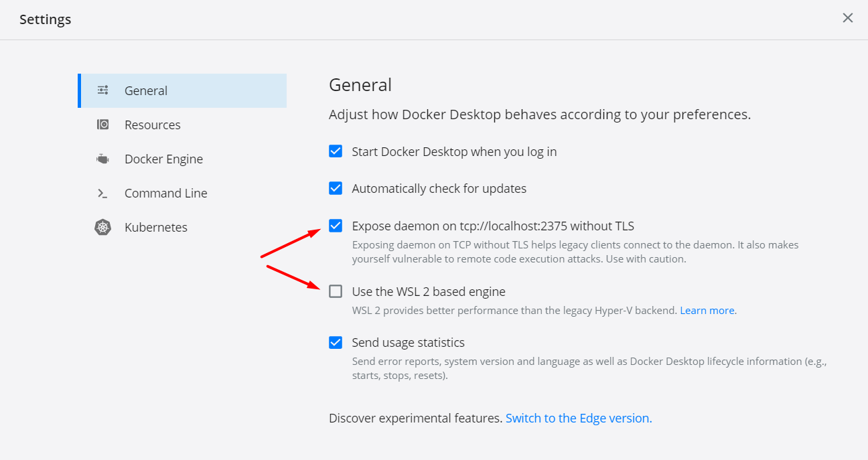Click the Settings title text
The height and width of the screenshot is (460, 868).
(x=45, y=19)
